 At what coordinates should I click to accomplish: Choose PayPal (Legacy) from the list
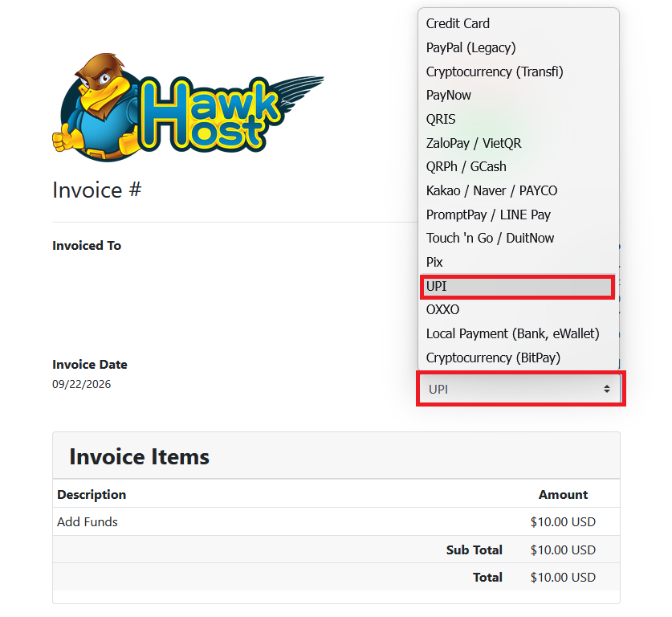tap(518, 47)
